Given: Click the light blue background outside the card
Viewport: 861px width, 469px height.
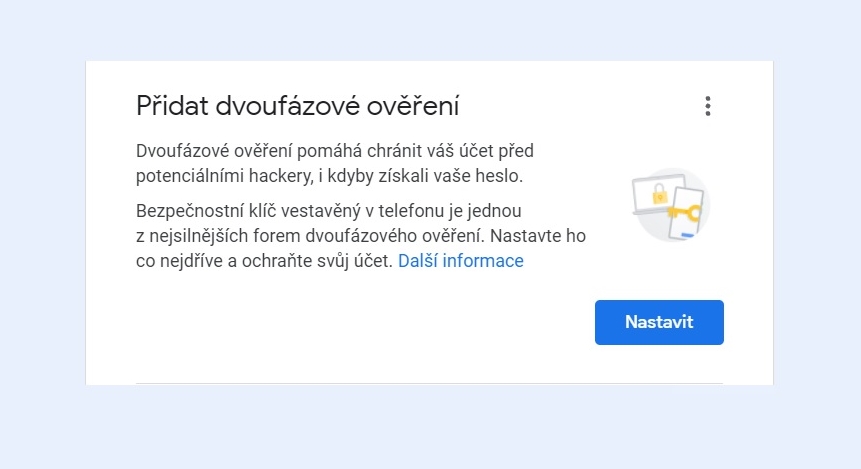Looking at the screenshot, I should [428, 428].
